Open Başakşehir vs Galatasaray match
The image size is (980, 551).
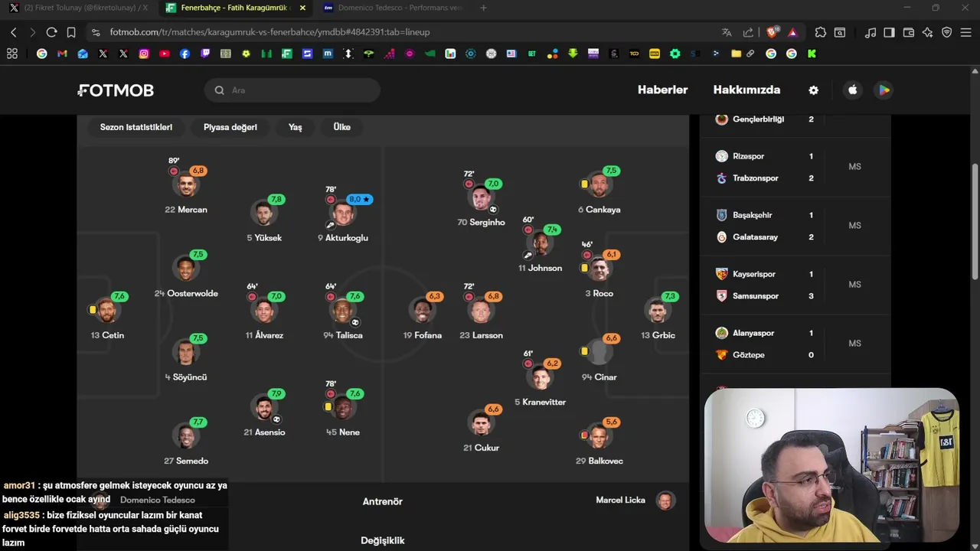tap(795, 226)
